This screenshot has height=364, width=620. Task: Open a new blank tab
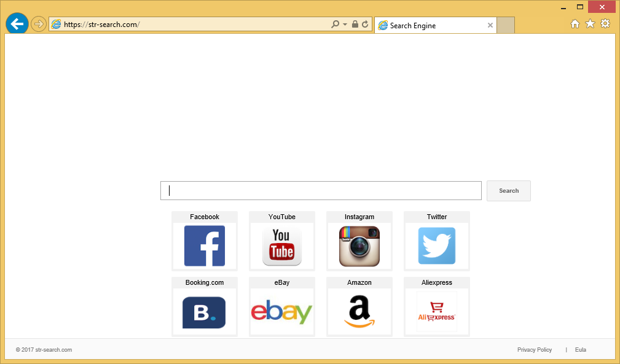point(506,25)
